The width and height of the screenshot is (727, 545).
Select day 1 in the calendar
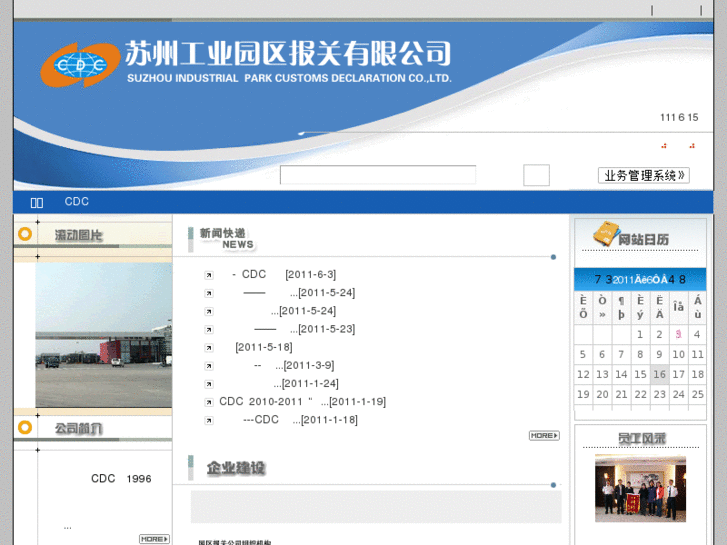coord(640,334)
